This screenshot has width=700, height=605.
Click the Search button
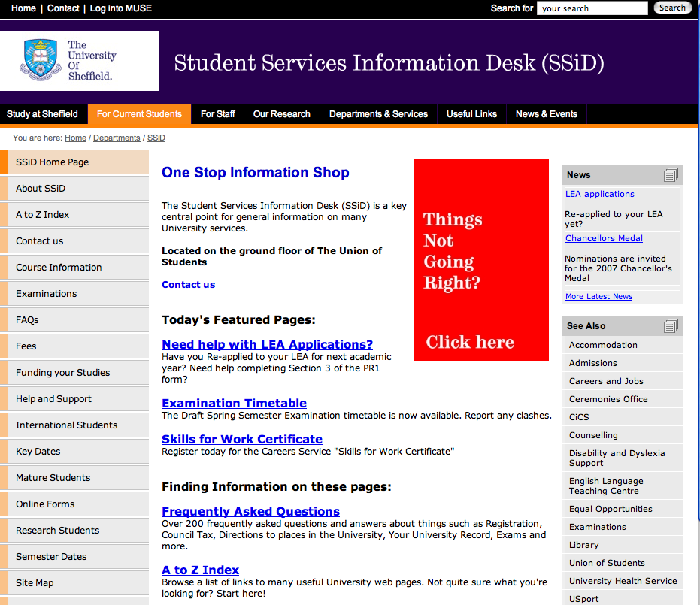(672, 8)
